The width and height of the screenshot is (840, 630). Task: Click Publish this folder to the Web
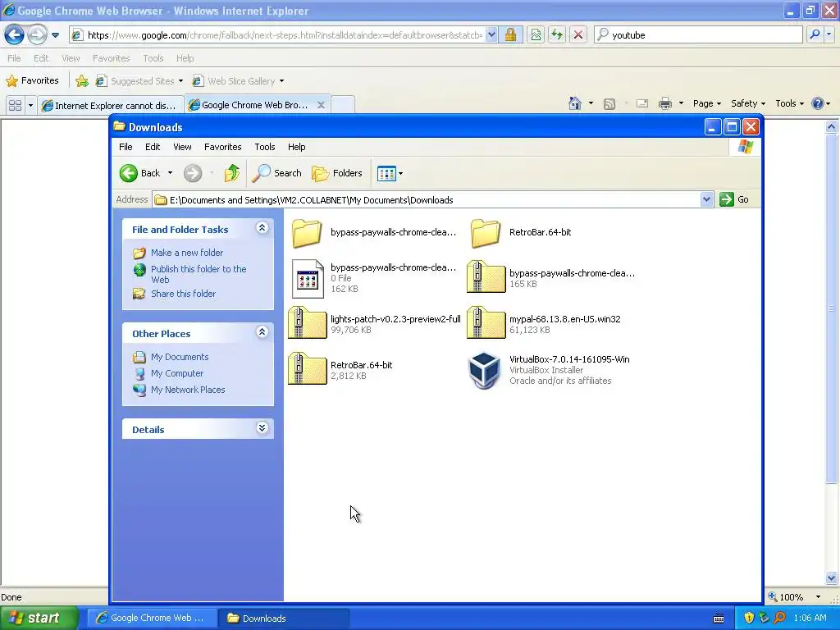pos(199,274)
